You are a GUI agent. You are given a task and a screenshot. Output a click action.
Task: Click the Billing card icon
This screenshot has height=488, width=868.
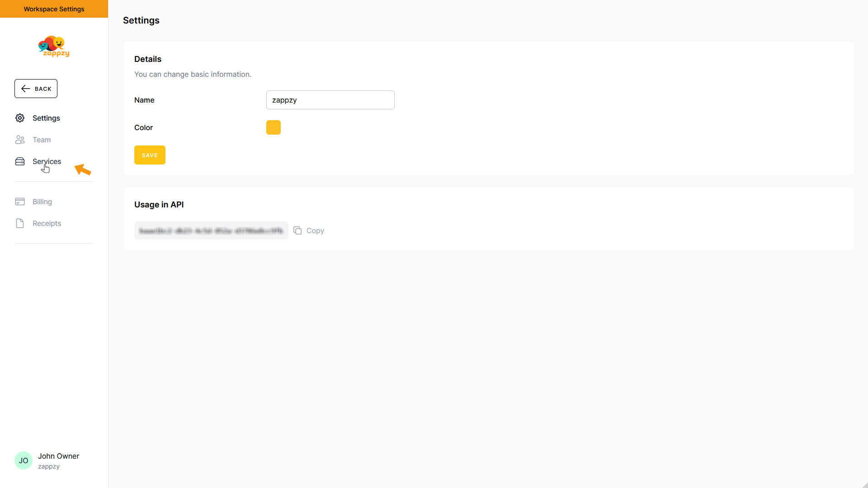(x=20, y=202)
